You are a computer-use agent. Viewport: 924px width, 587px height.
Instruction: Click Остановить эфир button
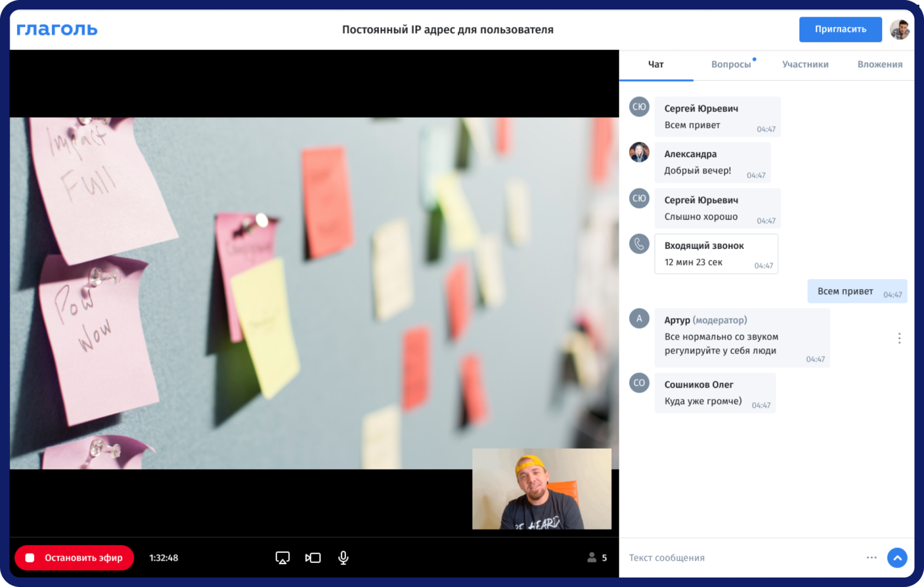coord(74,558)
